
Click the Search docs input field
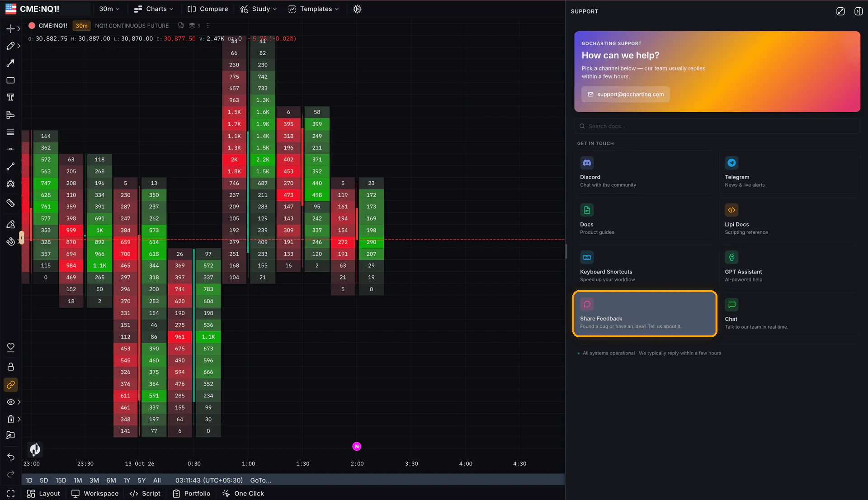(717, 126)
